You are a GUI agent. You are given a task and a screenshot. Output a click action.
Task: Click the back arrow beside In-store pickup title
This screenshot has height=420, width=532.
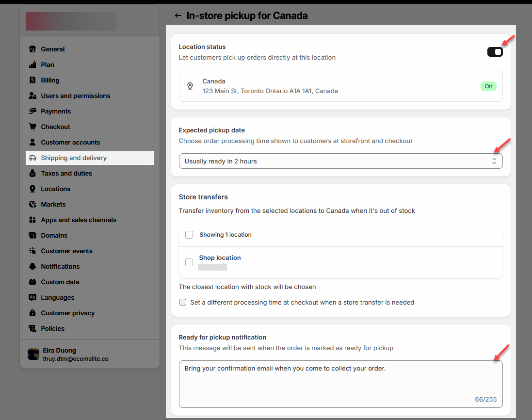pos(178,16)
